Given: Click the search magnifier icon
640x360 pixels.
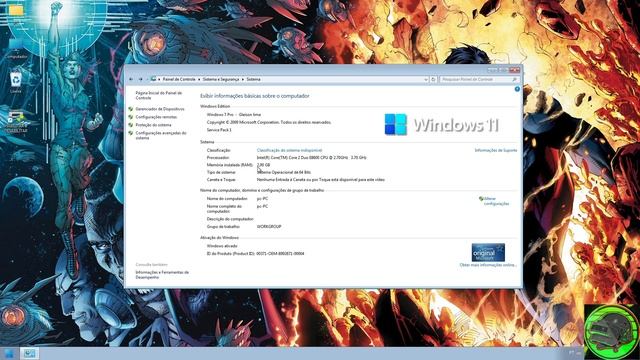Looking at the screenshot, I should click(514, 80).
